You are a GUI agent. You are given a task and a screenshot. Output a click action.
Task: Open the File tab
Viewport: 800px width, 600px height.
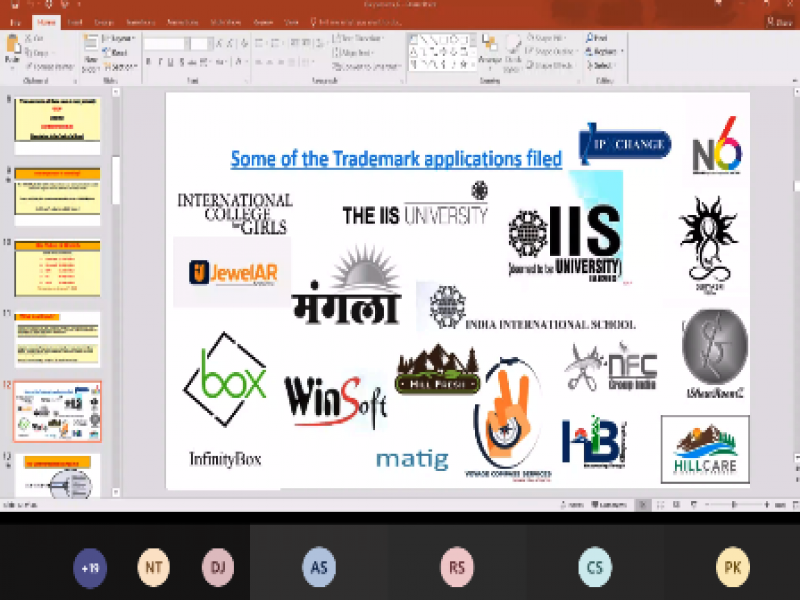coord(14,21)
